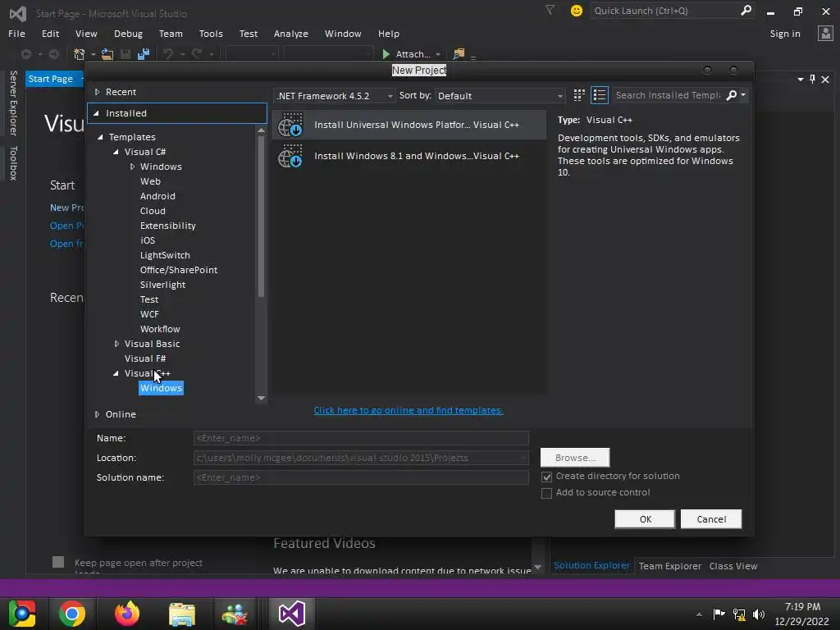Open the Attach button dropdown arrow
The width and height of the screenshot is (840, 630).
(438, 54)
